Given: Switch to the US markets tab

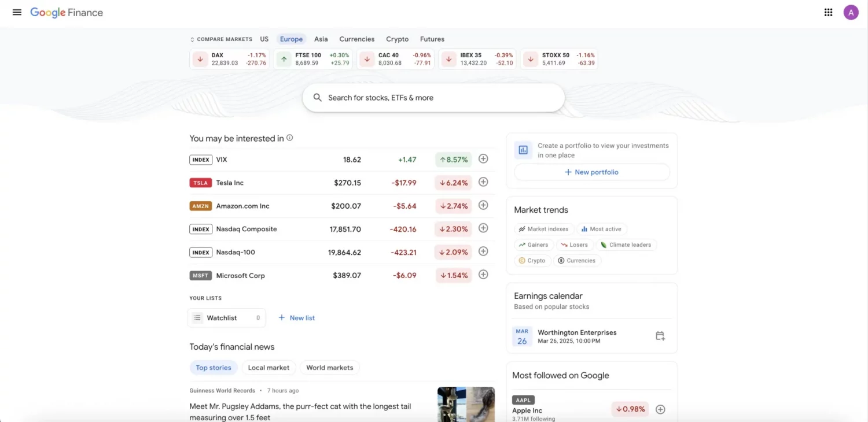Looking at the screenshot, I should click(x=264, y=39).
